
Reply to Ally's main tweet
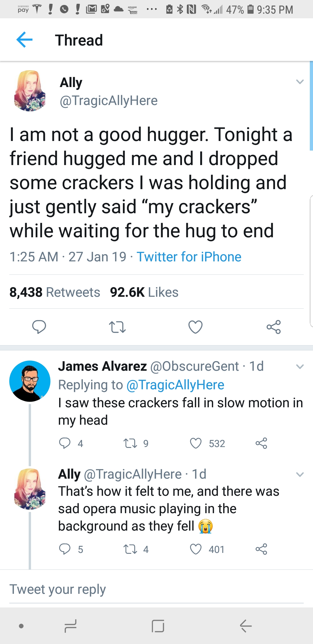click(x=39, y=327)
